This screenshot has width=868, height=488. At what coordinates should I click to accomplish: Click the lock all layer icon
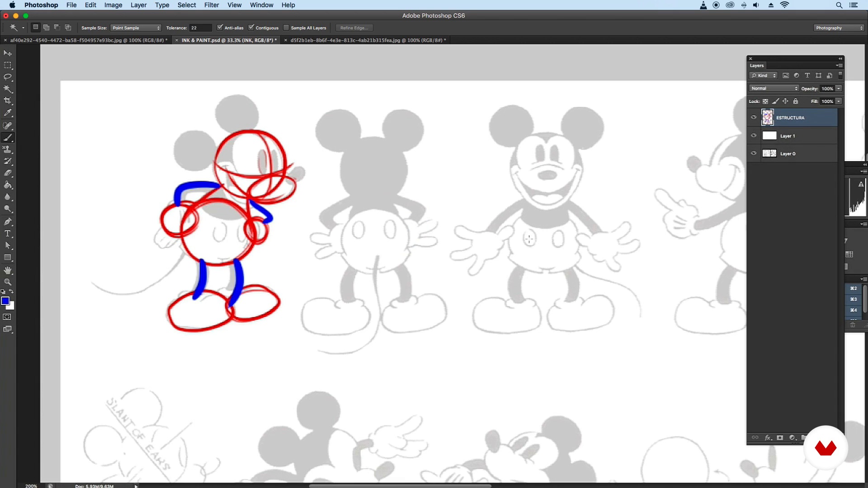[x=796, y=101]
